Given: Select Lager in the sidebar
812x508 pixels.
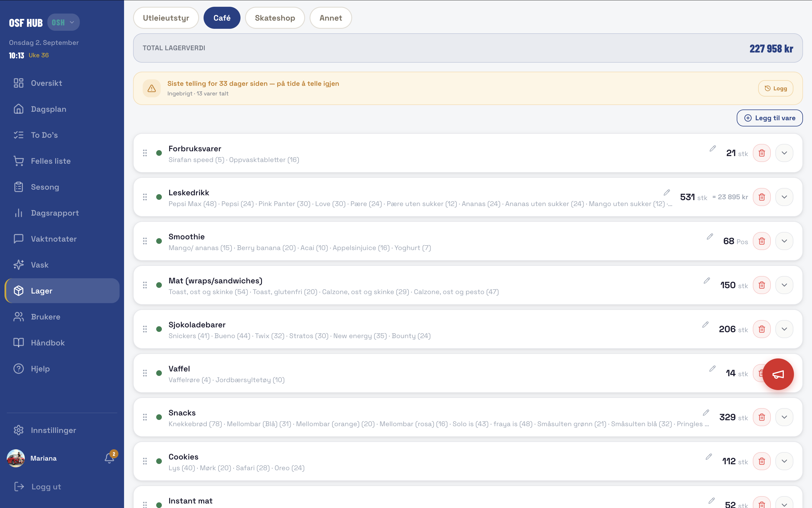Looking at the screenshot, I should click(62, 291).
